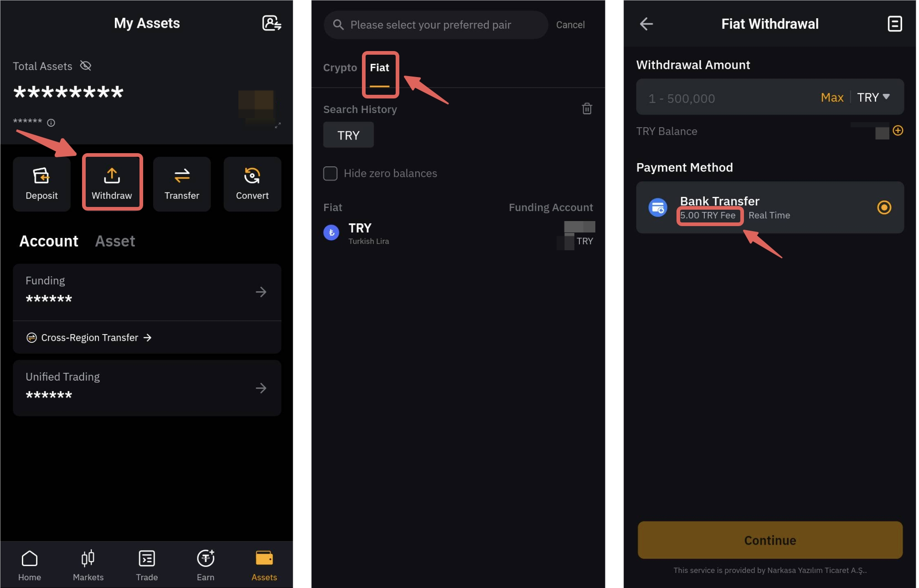
Task: Open Cross-Region Transfer link
Action: [x=89, y=337]
